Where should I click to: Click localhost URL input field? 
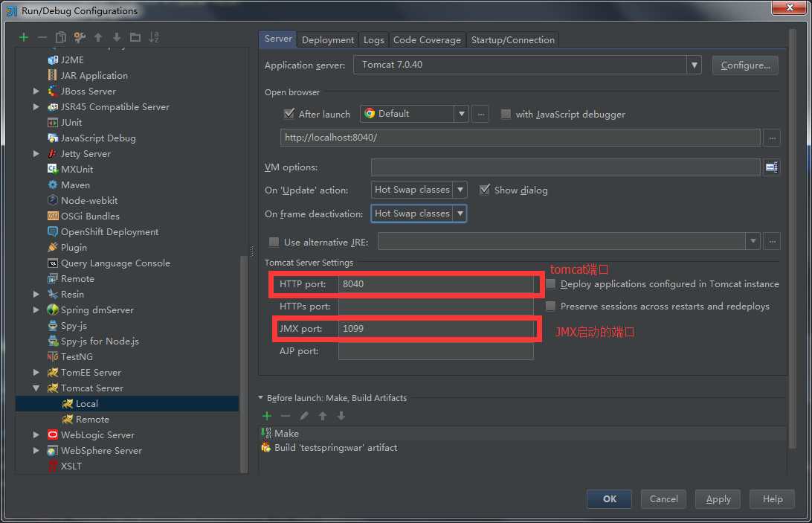pyautogui.click(x=520, y=138)
